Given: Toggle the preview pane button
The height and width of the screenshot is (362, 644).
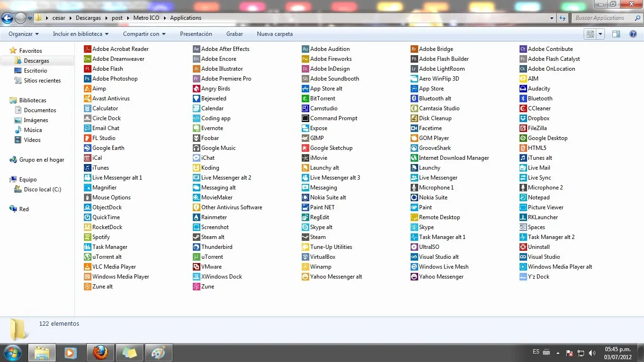Looking at the screenshot, I should point(616,34).
